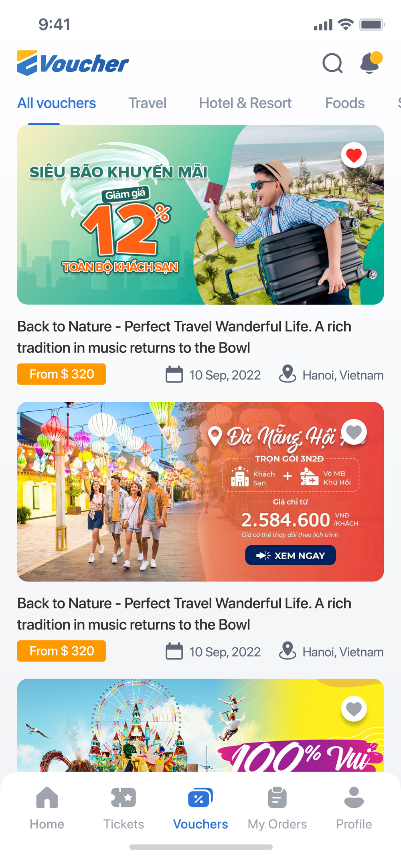
Task: Go to Home in the bottom bar
Action: pyautogui.click(x=47, y=797)
